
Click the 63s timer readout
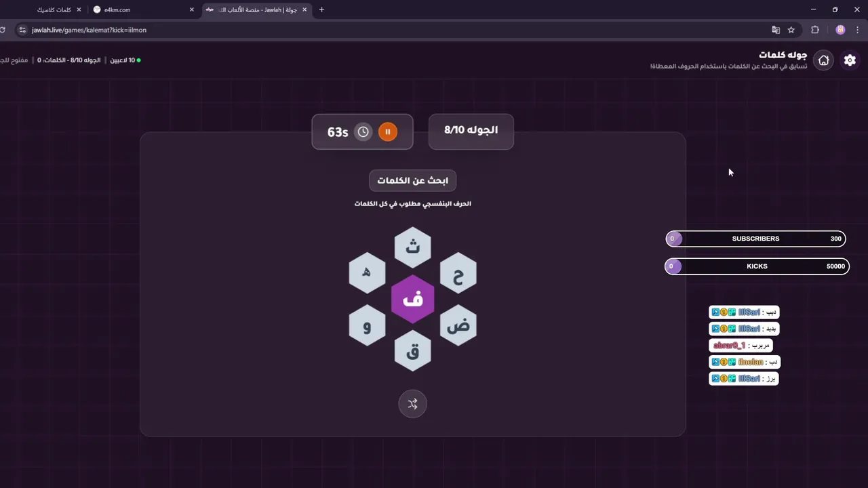pyautogui.click(x=338, y=132)
